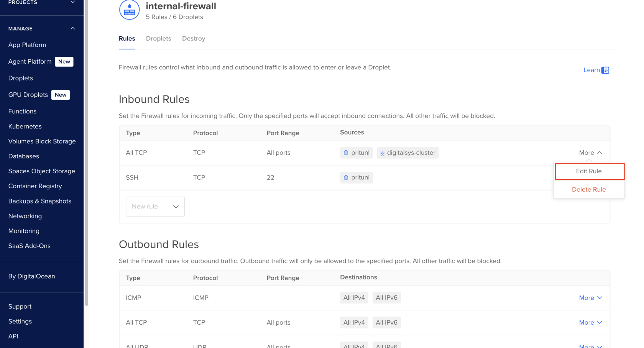Expand the PROJECTS sidebar section
Screen dimensions: 644x348
pos(73,2)
